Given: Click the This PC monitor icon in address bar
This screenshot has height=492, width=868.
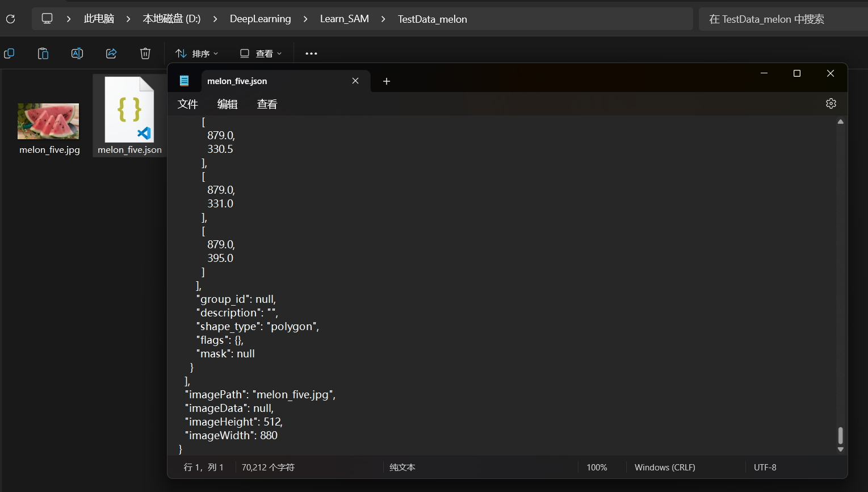Looking at the screenshot, I should pos(47,19).
